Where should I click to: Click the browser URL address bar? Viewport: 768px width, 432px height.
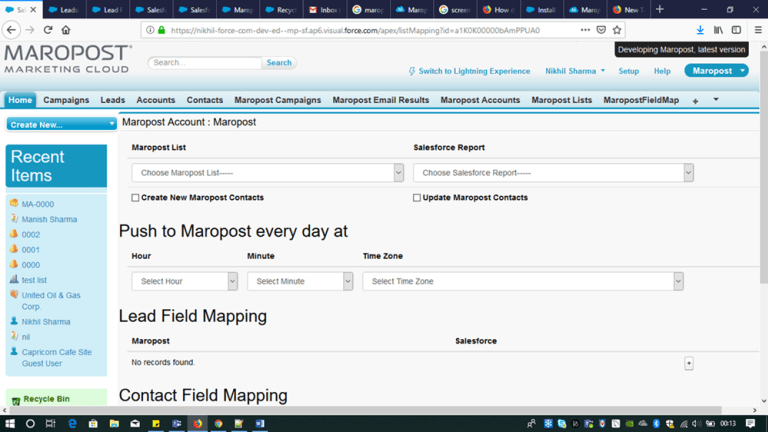pos(355,30)
